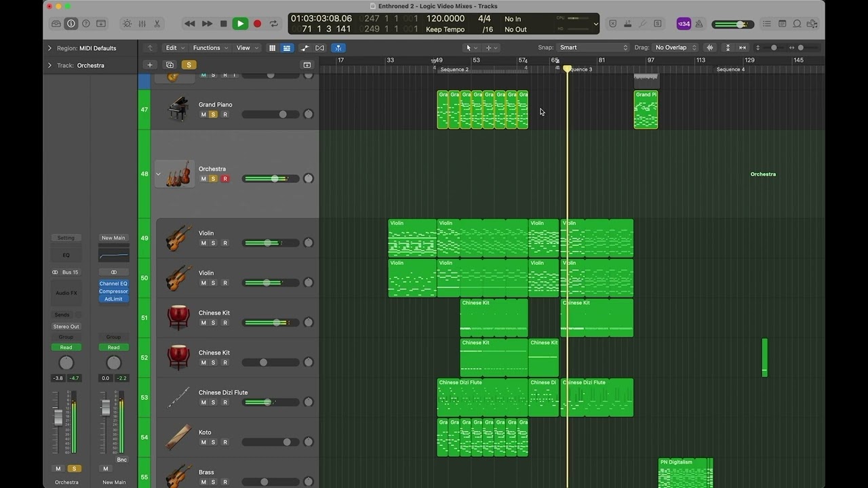The width and height of the screenshot is (868, 488).
Task: Open the Command-click tool menu
Action: 491,48
